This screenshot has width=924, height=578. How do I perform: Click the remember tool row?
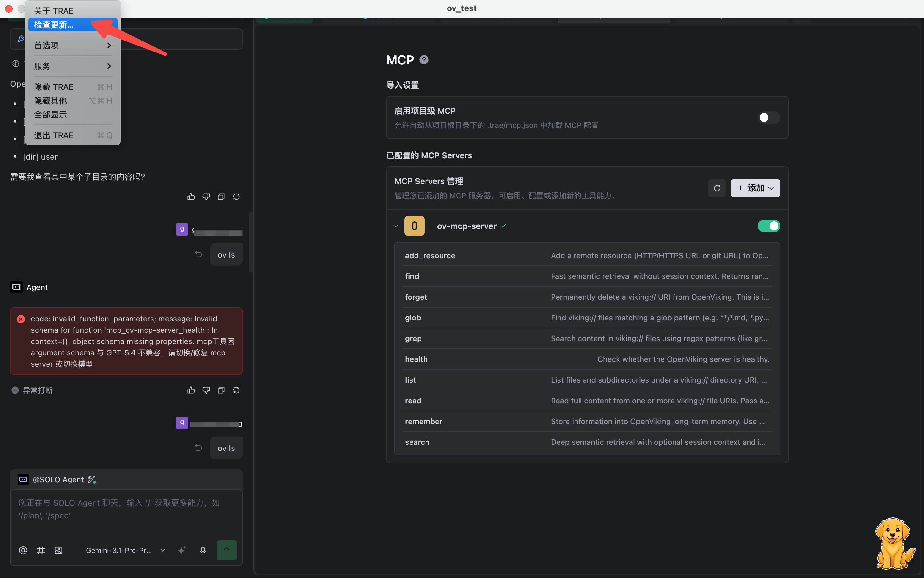click(587, 421)
